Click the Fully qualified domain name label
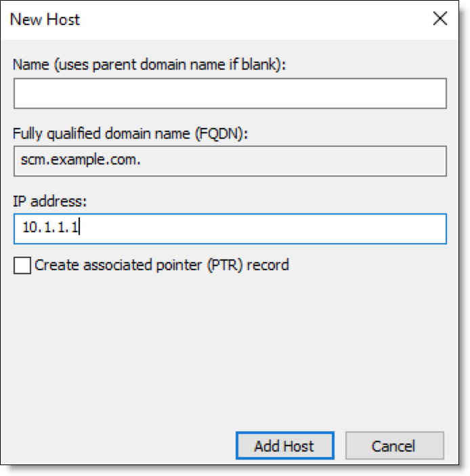 131,133
